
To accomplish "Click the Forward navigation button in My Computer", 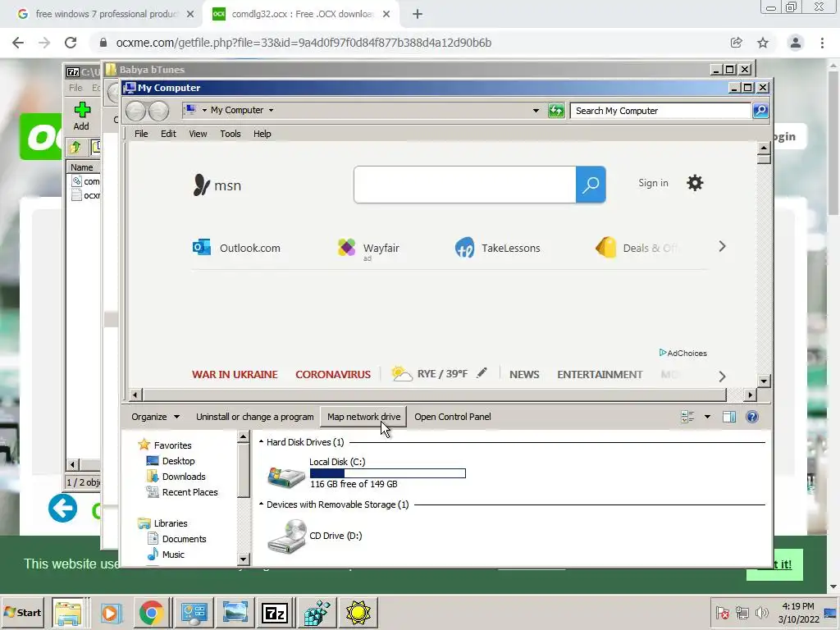I will point(158,111).
